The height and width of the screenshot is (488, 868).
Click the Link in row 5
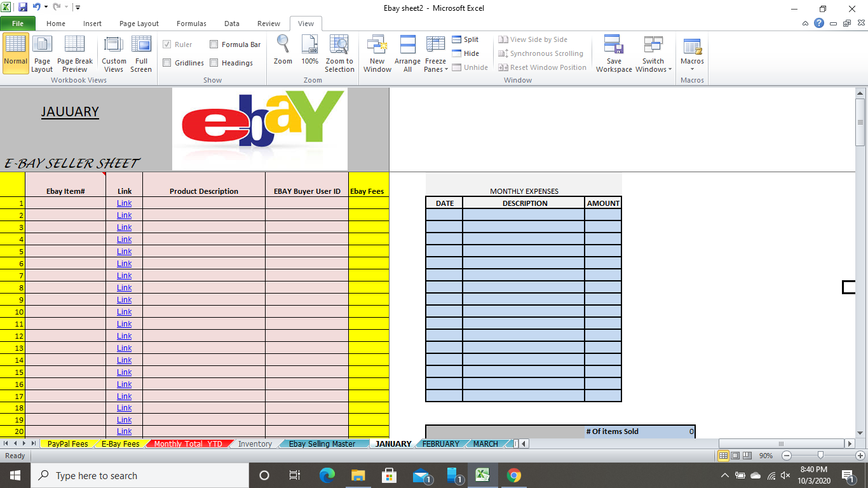125,252
